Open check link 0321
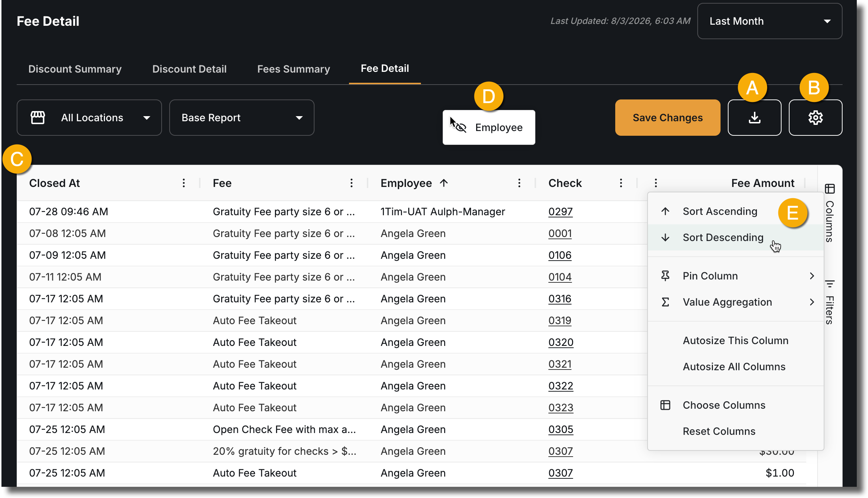The height and width of the screenshot is (498, 868). click(x=560, y=364)
